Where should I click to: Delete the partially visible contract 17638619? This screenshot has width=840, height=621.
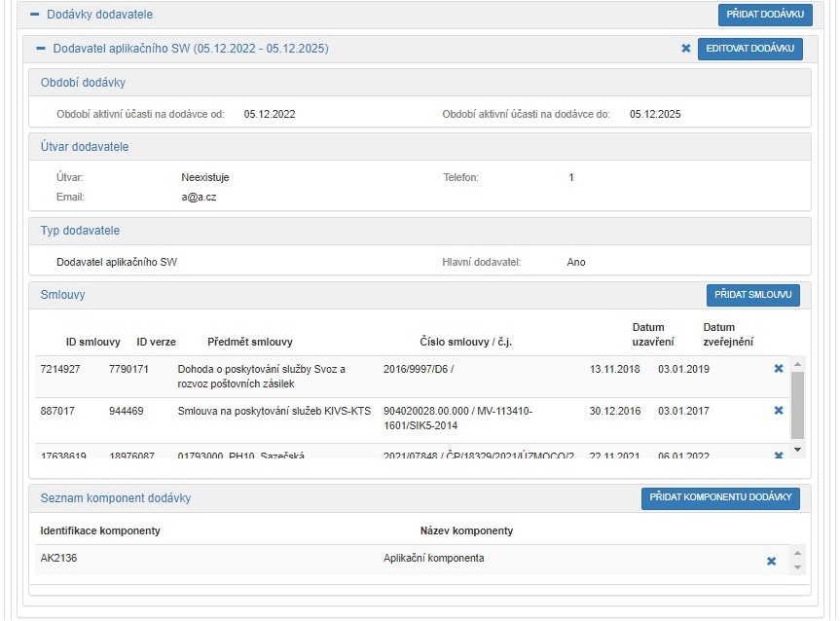point(778,455)
